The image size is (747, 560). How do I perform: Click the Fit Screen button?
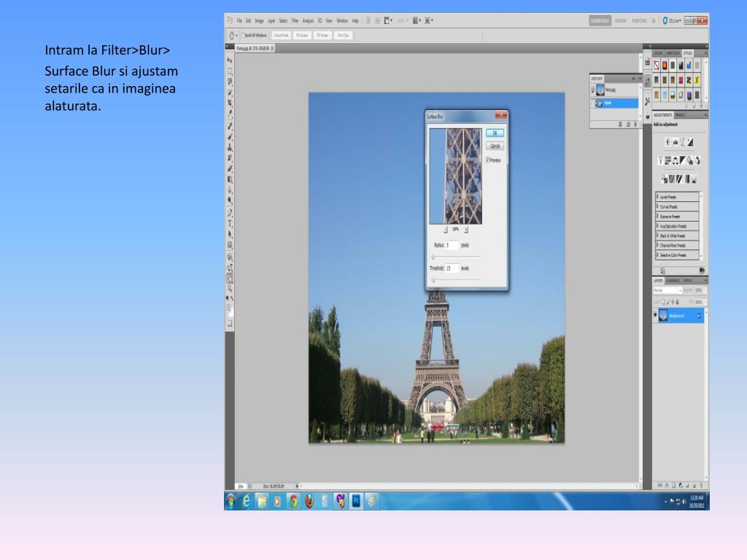point(302,35)
